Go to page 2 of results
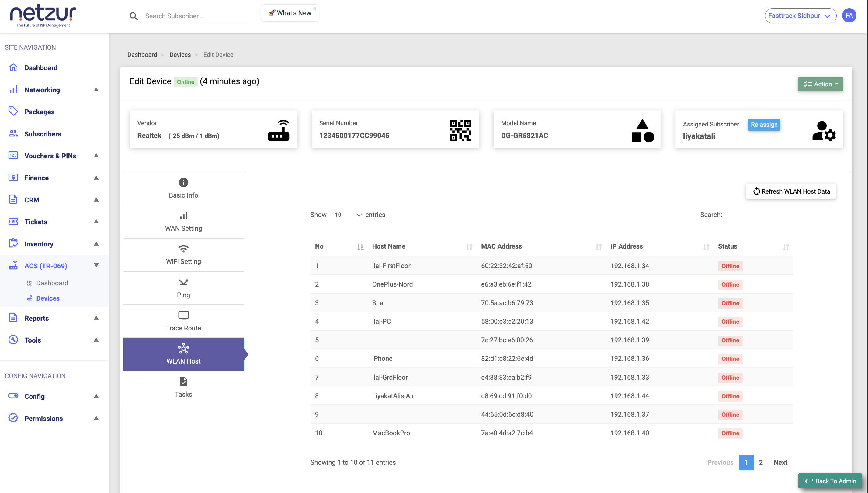 pyautogui.click(x=761, y=462)
